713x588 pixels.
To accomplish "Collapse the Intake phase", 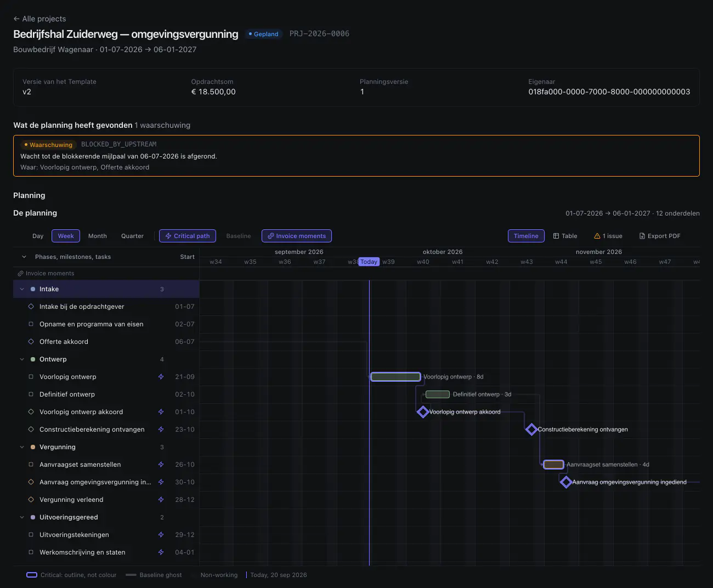I will [22, 289].
